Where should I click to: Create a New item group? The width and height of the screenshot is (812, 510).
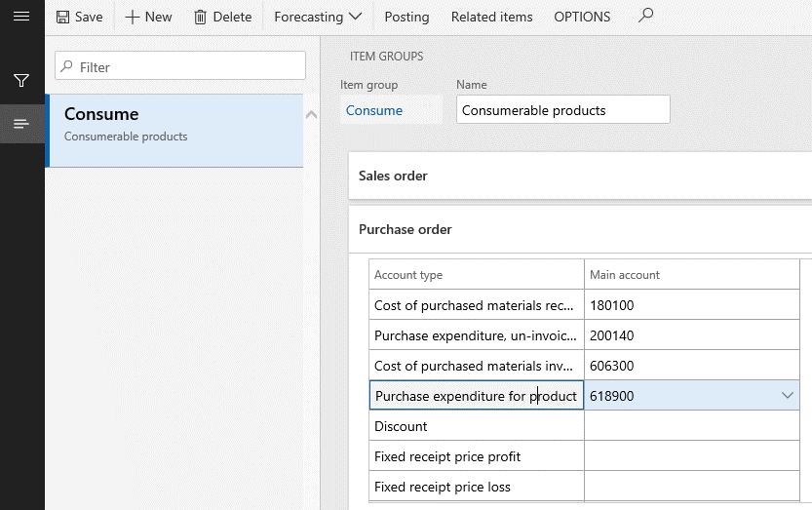coord(148,17)
